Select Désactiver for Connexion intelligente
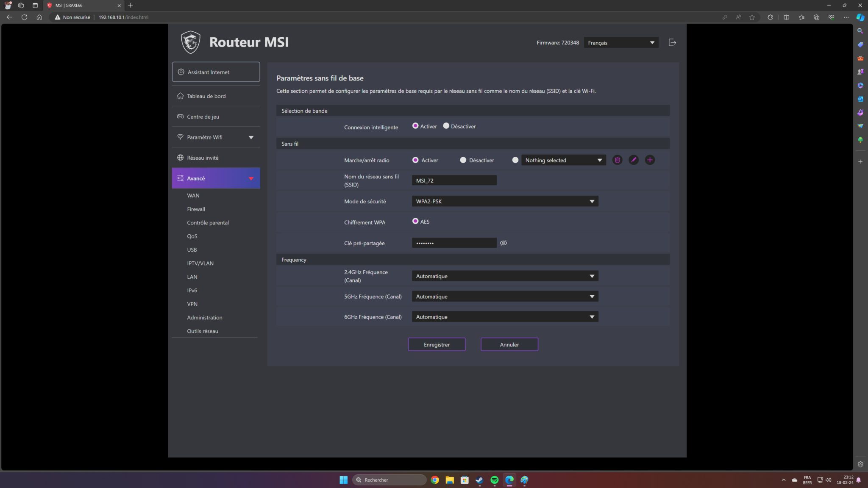Screen dimensions: 868x488 (446, 126)
